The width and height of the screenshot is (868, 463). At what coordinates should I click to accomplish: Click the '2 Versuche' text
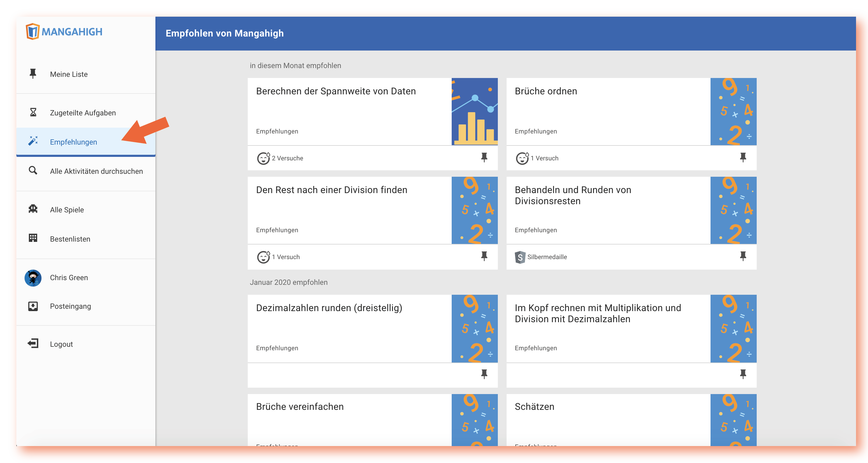[287, 158]
